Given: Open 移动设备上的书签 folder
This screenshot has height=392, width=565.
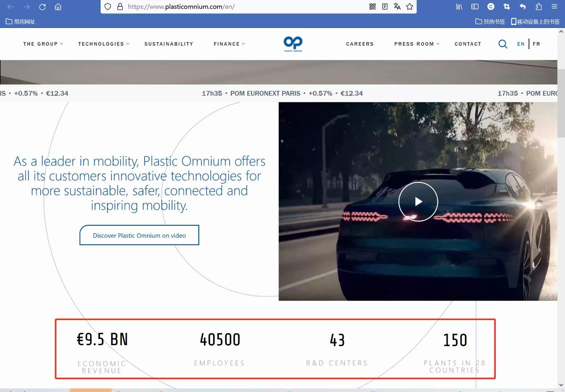Looking at the screenshot, I should point(535,21).
